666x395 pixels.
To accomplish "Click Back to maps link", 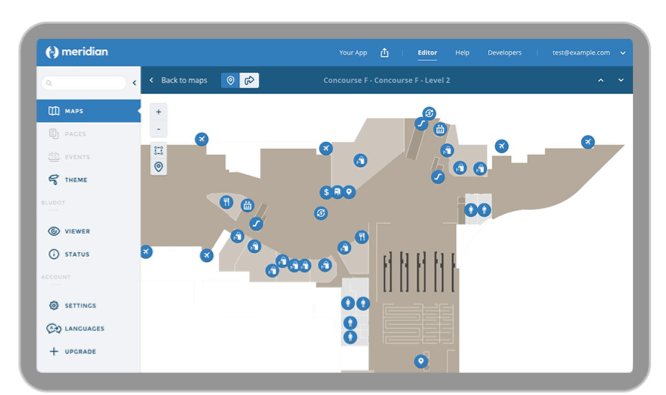I will click(x=183, y=80).
